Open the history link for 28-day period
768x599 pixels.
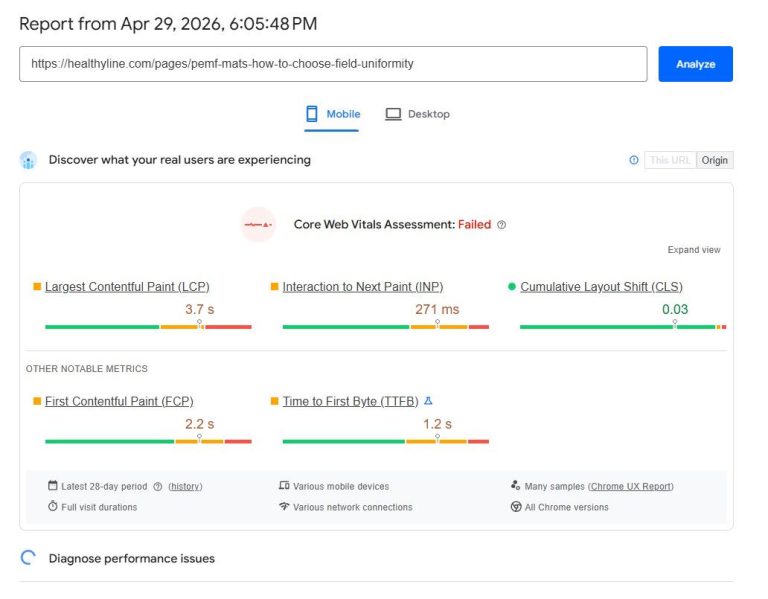pos(185,486)
